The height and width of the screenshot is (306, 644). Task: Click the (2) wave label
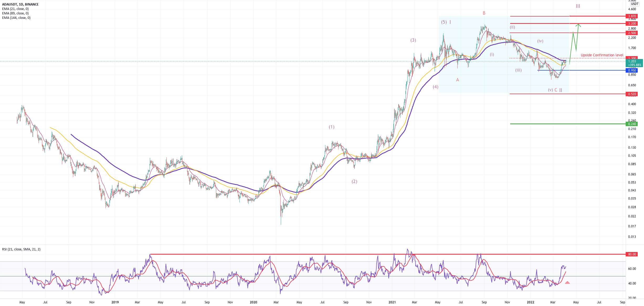[x=355, y=181]
